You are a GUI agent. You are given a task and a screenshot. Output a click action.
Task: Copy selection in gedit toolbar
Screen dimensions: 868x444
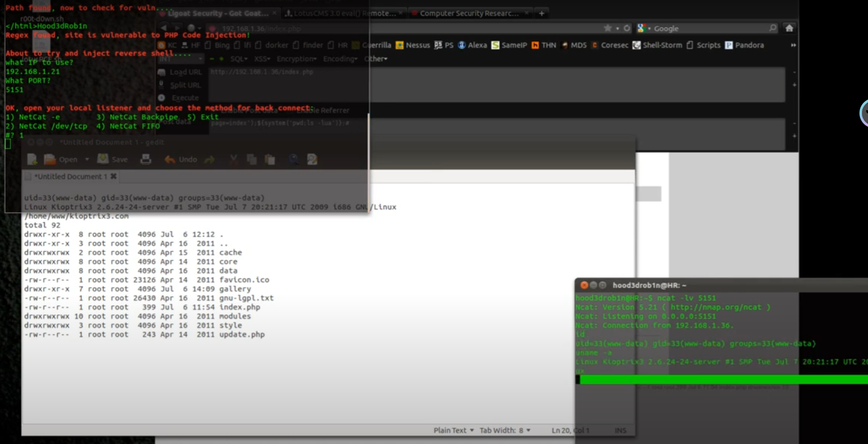coord(252,159)
